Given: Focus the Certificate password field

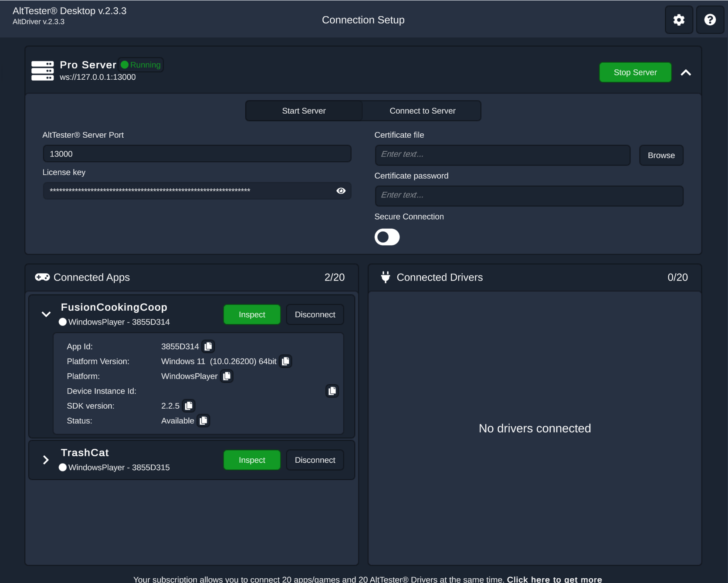Looking at the screenshot, I should coord(529,196).
